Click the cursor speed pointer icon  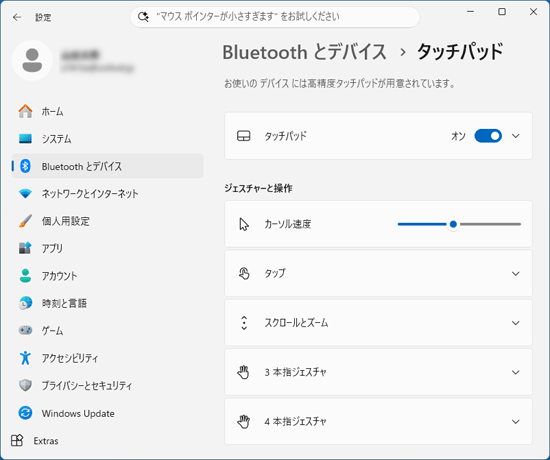(244, 224)
